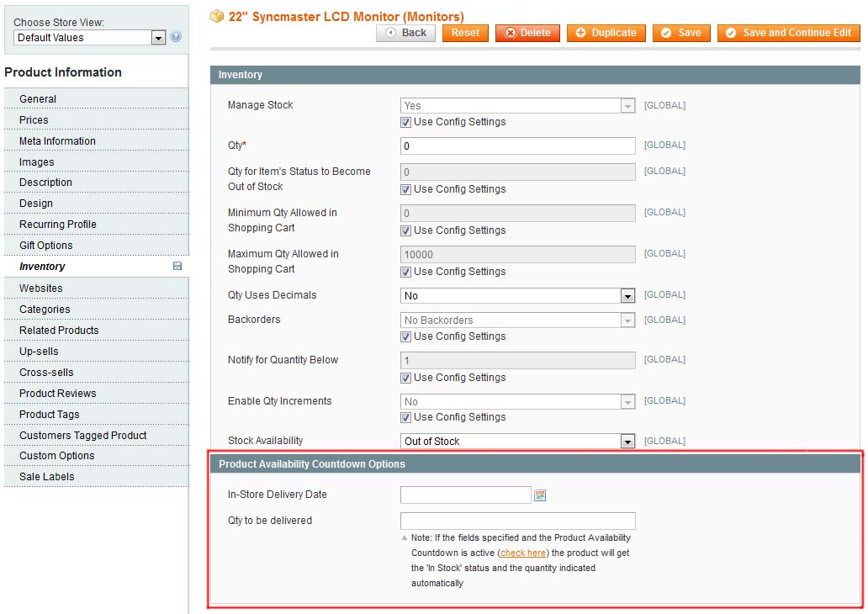
Task: Toggle Use Config Settings for Notify Quantity Below
Action: 405,378
